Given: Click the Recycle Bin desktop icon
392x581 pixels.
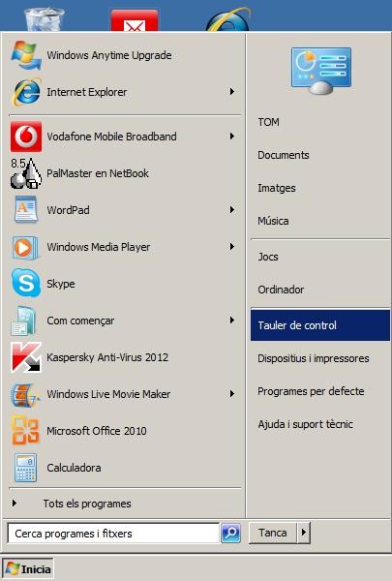Looking at the screenshot, I should 44,19.
